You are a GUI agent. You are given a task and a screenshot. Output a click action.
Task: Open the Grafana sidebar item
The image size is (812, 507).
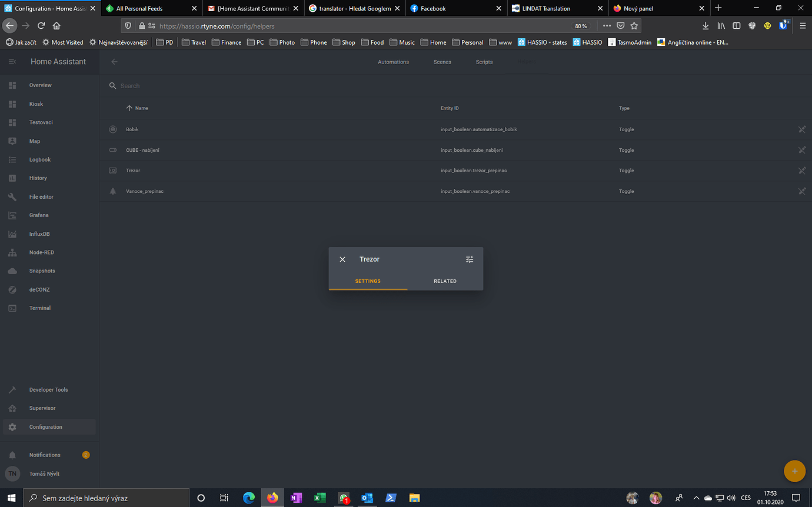pyautogui.click(x=39, y=215)
